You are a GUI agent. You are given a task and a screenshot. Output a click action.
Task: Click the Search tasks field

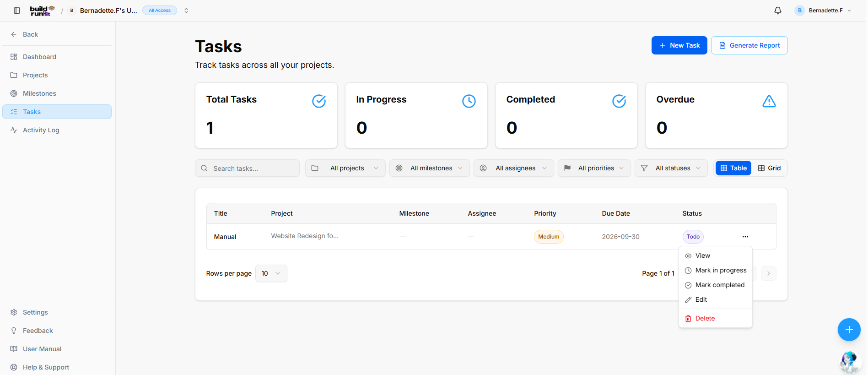[x=248, y=168]
